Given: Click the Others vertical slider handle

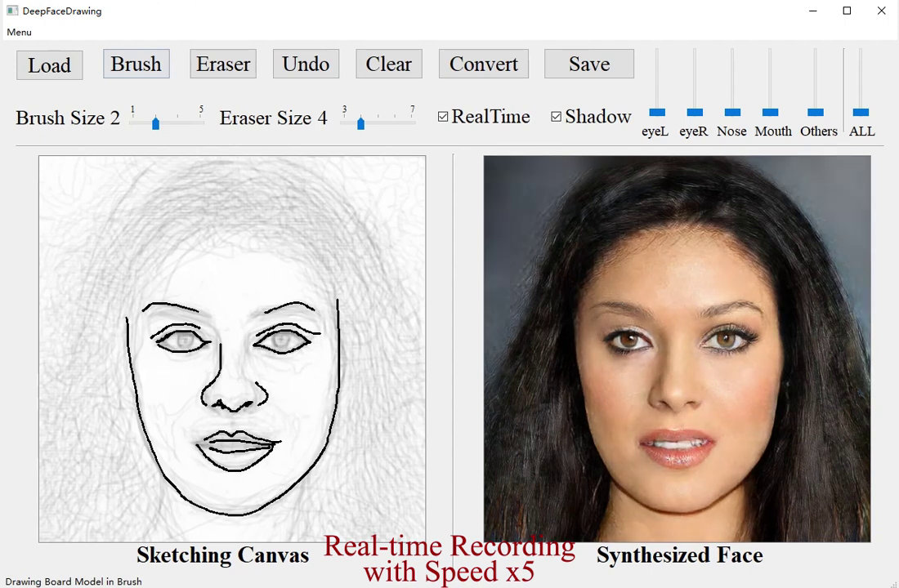Looking at the screenshot, I should coord(815,112).
